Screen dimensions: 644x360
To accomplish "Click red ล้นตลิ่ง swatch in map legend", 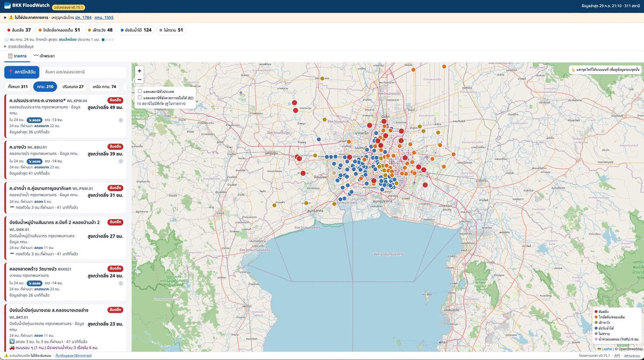I will [596, 312].
